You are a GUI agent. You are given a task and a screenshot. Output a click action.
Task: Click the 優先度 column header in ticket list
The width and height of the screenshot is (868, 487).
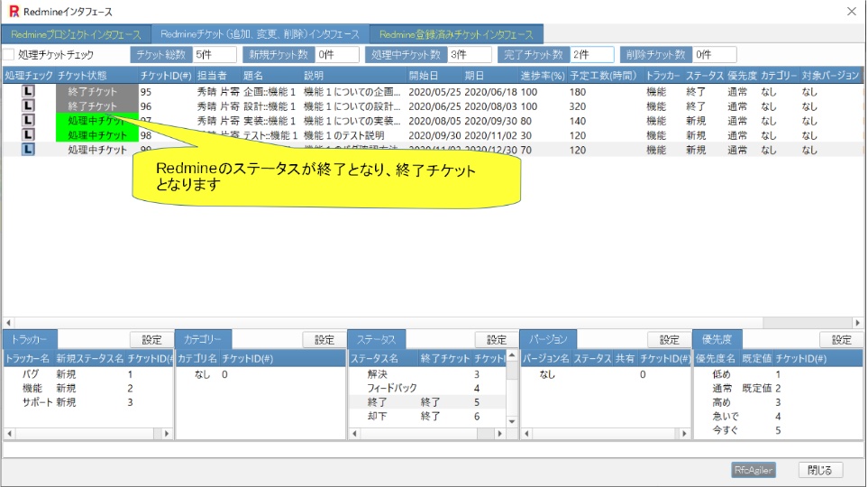pos(742,76)
